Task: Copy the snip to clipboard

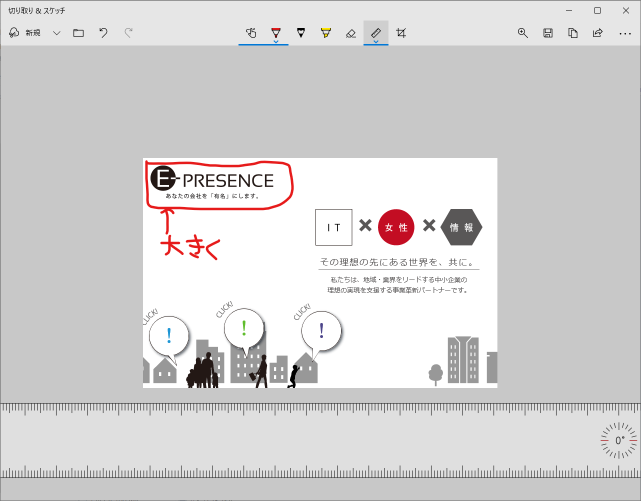Action: coord(573,33)
